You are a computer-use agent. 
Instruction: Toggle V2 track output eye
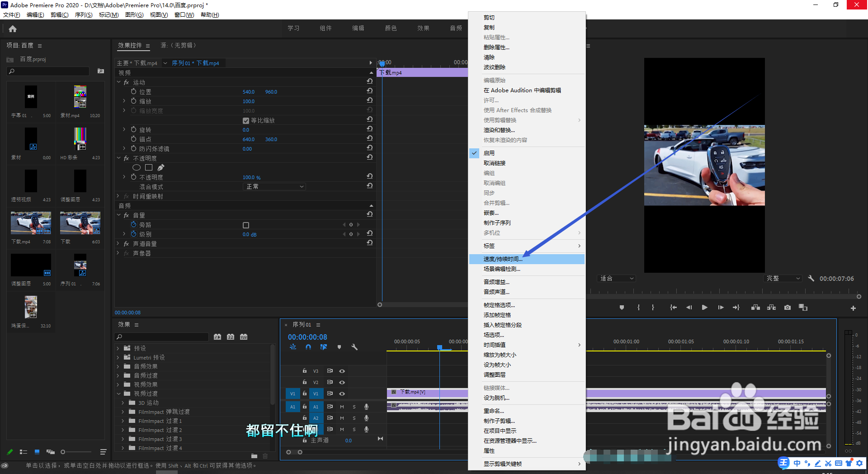coord(342,382)
